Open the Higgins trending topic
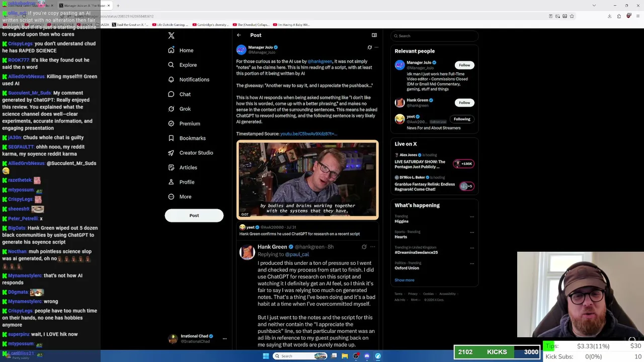This screenshot has height=362, width=644. click(401, 221)
